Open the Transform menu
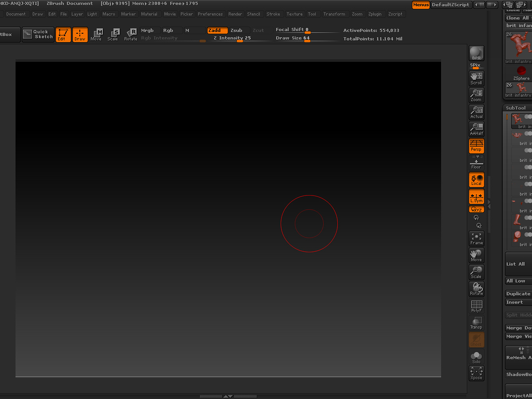 (x=334, y=14)
